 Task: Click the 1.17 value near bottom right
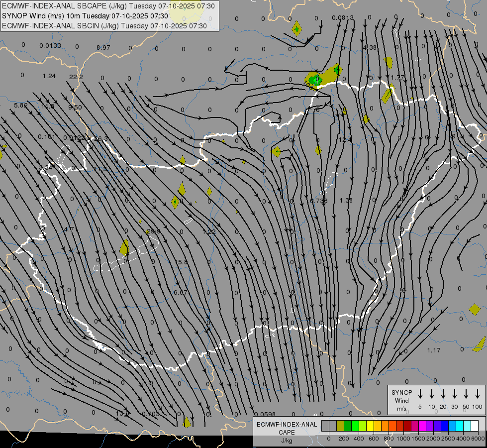(434, 350)
